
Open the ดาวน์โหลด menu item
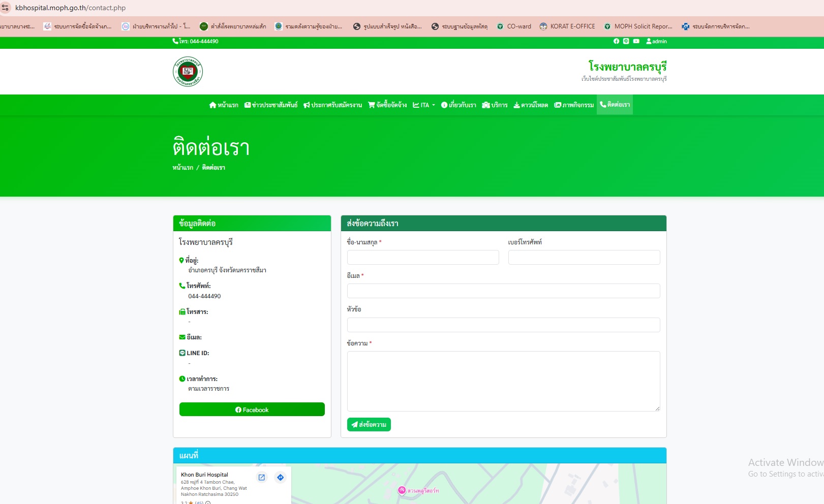click(x=531, y=105)
